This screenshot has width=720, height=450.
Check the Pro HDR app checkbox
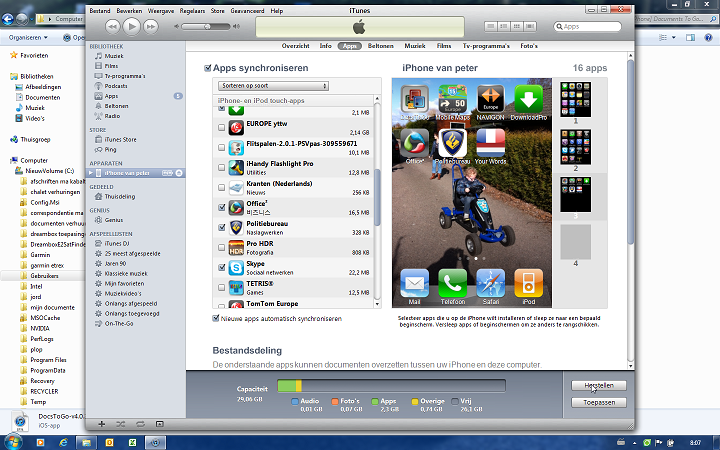click(221, 248)
